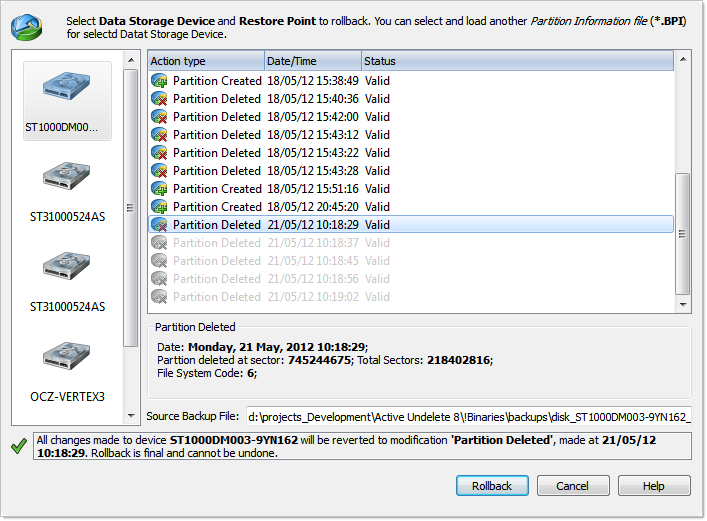
Task: Click the Partition Deleted icon at 15:43:28
Action: pos(159,171)
